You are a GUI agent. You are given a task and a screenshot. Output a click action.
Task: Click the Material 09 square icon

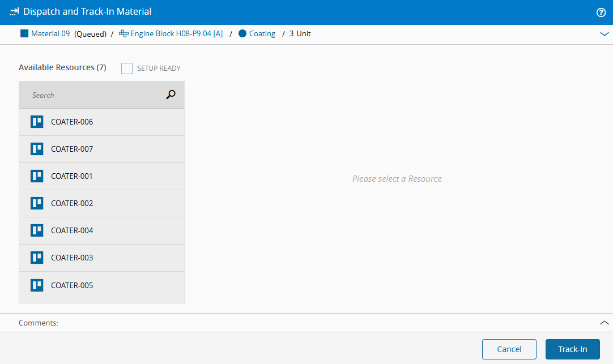point(24,33)
